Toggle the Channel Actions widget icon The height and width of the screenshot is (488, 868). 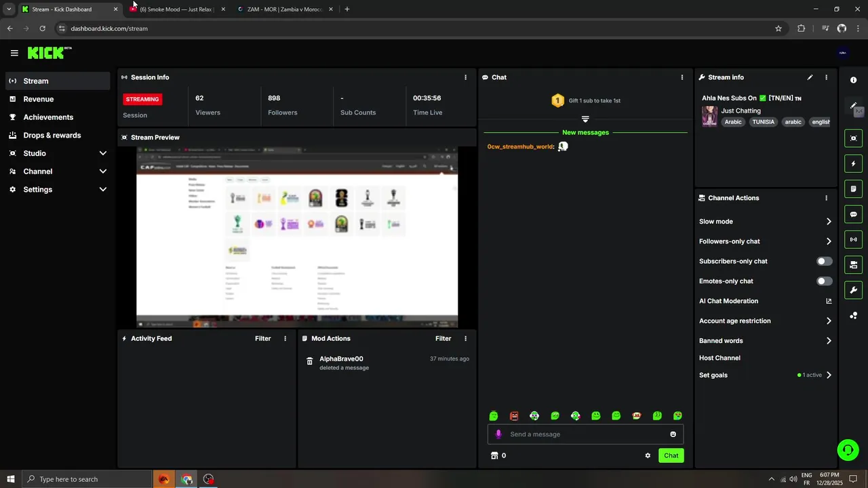854,264
